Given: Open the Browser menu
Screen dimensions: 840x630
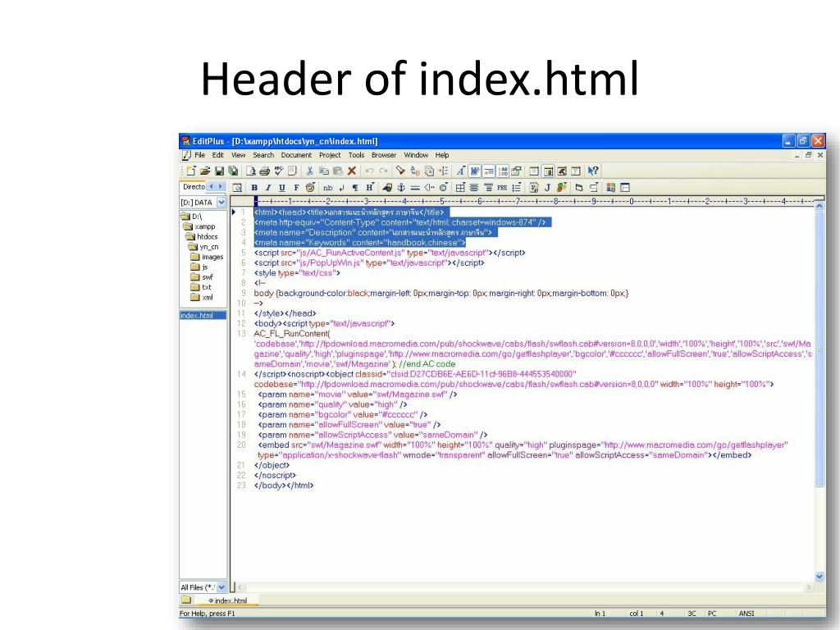Looking at the screenshot, I should click(x=384, y=155).
